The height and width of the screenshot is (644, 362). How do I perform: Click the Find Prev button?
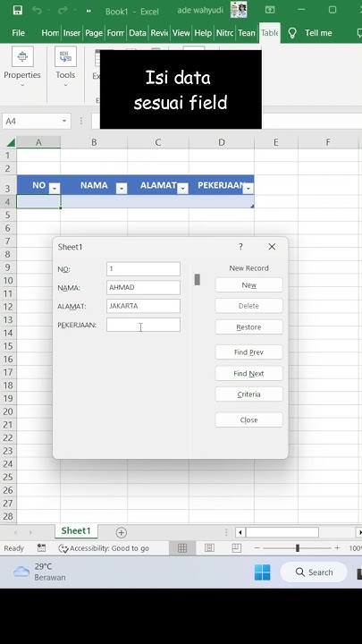(249, 352)
